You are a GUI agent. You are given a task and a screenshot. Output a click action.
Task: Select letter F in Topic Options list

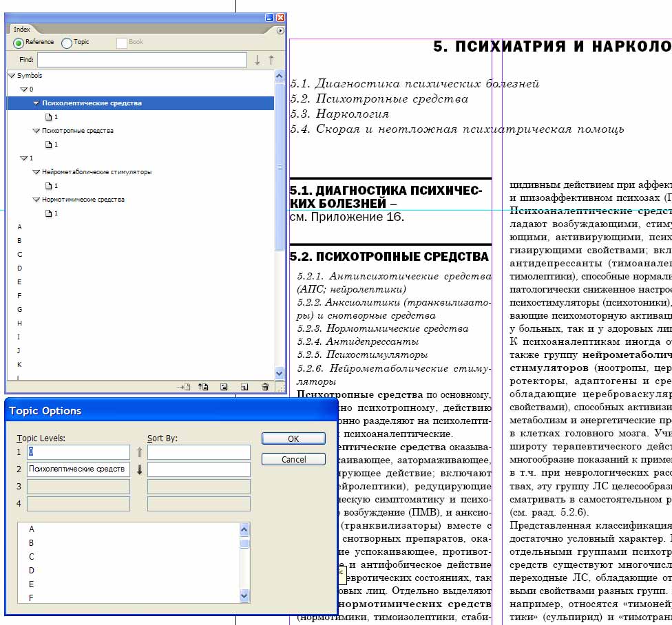31,597
